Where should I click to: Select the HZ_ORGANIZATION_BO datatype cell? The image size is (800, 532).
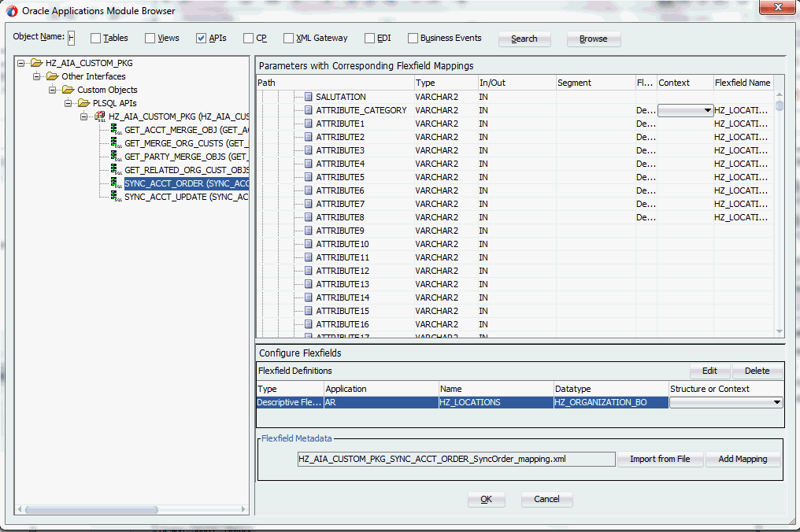pyautogui.click(x=611, y=402)
